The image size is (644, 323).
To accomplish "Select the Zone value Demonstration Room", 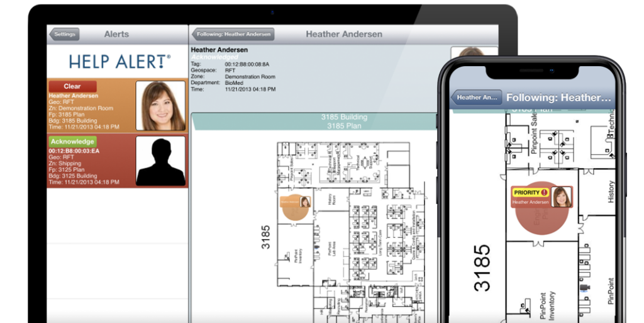I will click(250, 76).
